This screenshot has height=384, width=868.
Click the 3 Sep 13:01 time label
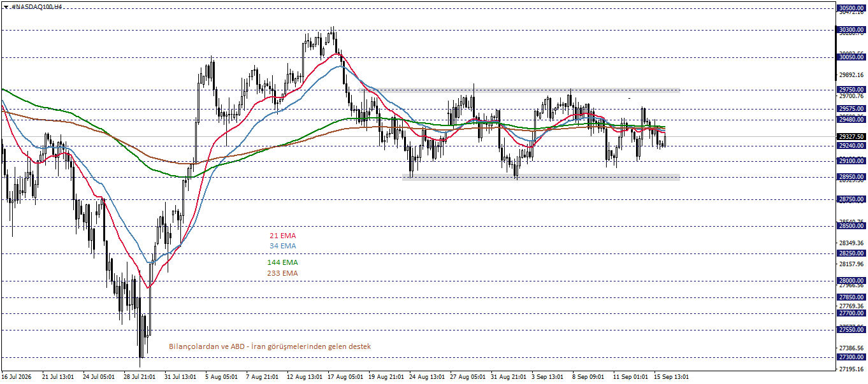(549, 377)
